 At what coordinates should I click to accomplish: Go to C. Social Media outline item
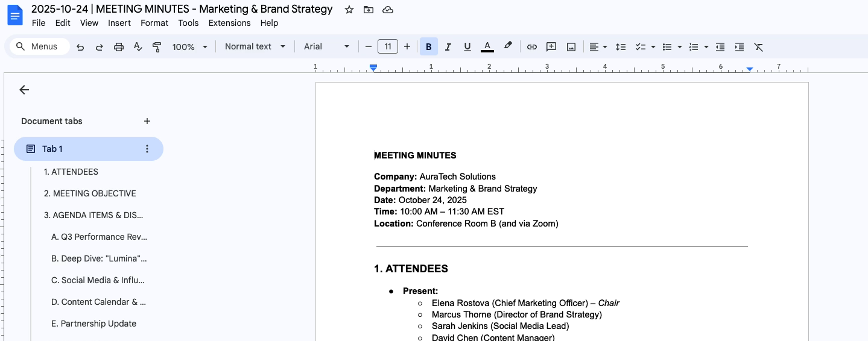click(x=98, y=280)
